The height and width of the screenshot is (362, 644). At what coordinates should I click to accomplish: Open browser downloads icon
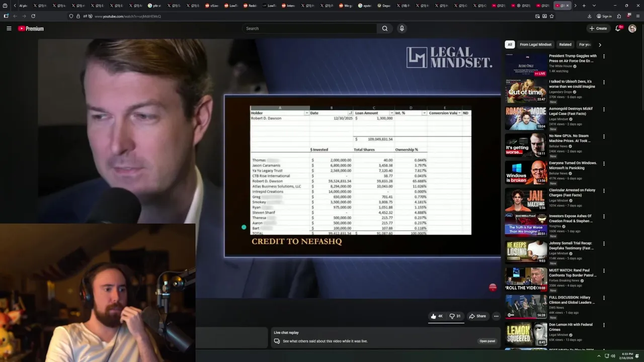[591, 16]
